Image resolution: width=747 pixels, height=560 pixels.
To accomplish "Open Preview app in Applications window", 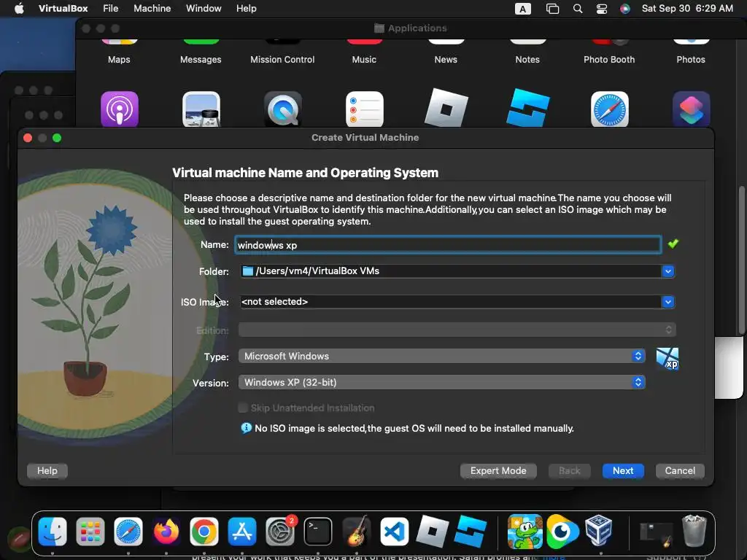I will click(x=201, y=109).
